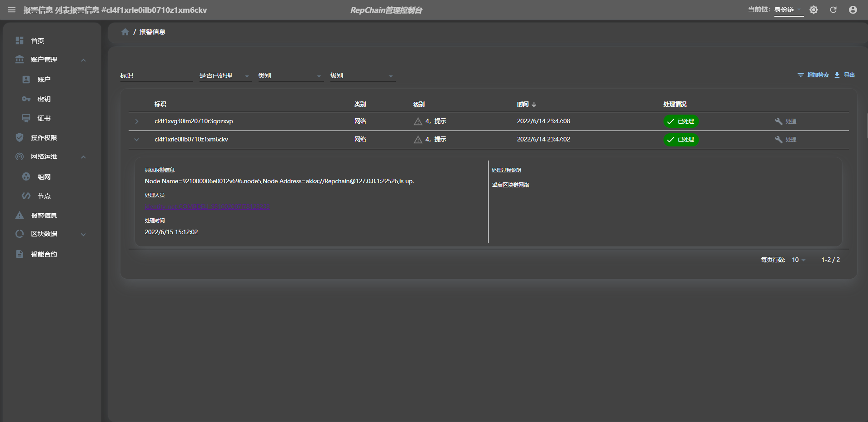Collapse the 网络运维 menu chevron
This screenshot has width=868, height=422.
click(84, 157)
